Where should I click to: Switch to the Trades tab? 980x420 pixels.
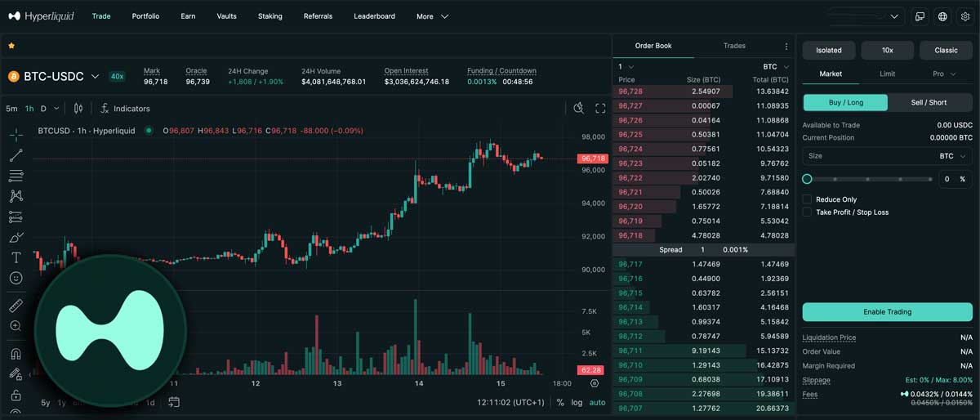click(734, 46)
